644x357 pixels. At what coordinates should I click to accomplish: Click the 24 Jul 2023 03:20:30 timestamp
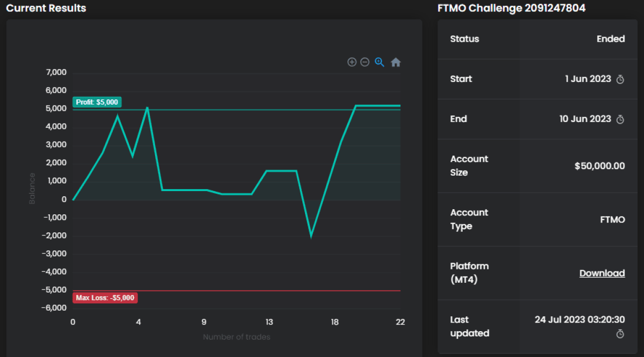click(x=580, y=319)
